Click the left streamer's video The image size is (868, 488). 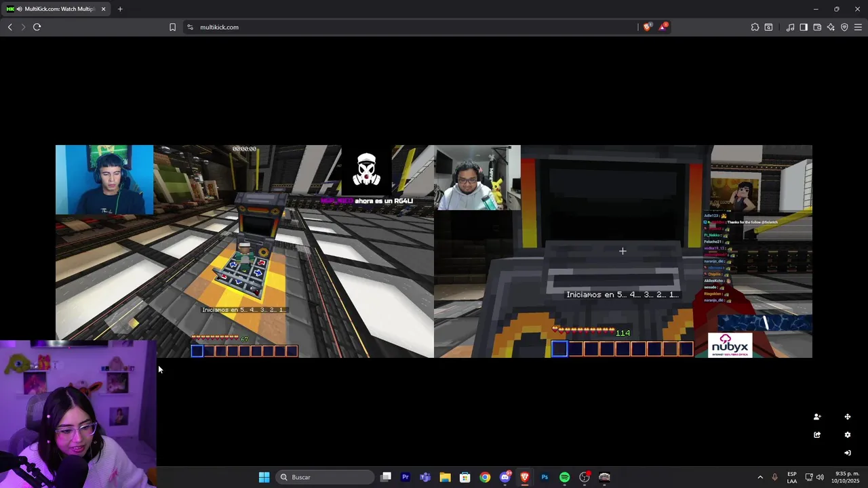tap(245, 251)
